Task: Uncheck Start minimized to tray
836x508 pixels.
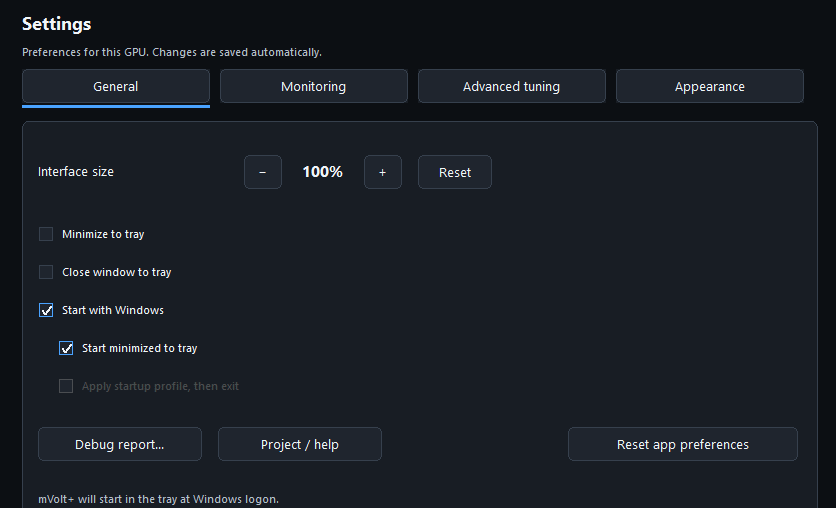Action: pos(66,348)
